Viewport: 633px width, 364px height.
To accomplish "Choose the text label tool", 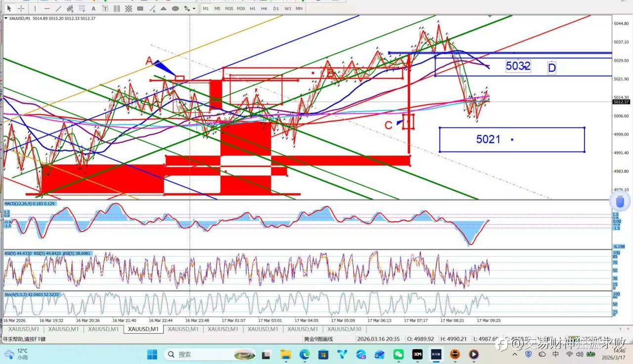I will point(105,8).
